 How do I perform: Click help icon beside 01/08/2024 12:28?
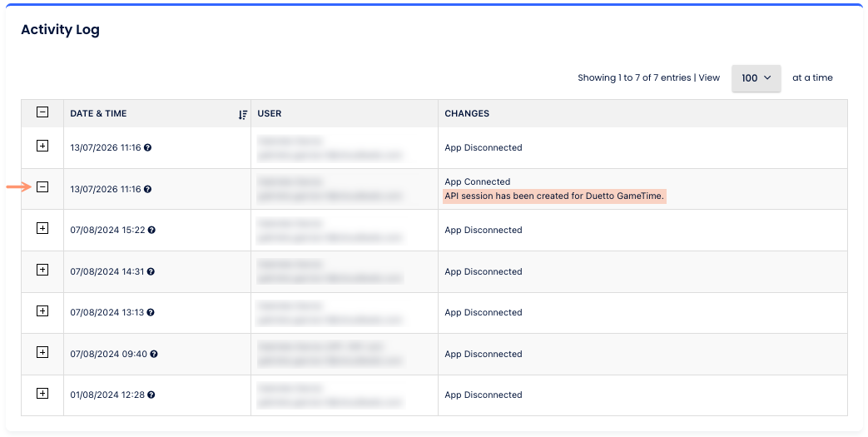pyautogui.click(x=151, y=395)
